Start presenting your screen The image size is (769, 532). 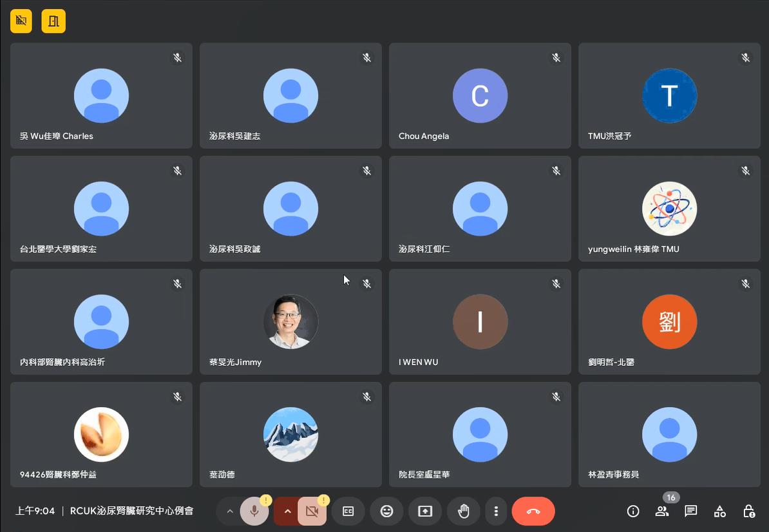coord(424,511)
